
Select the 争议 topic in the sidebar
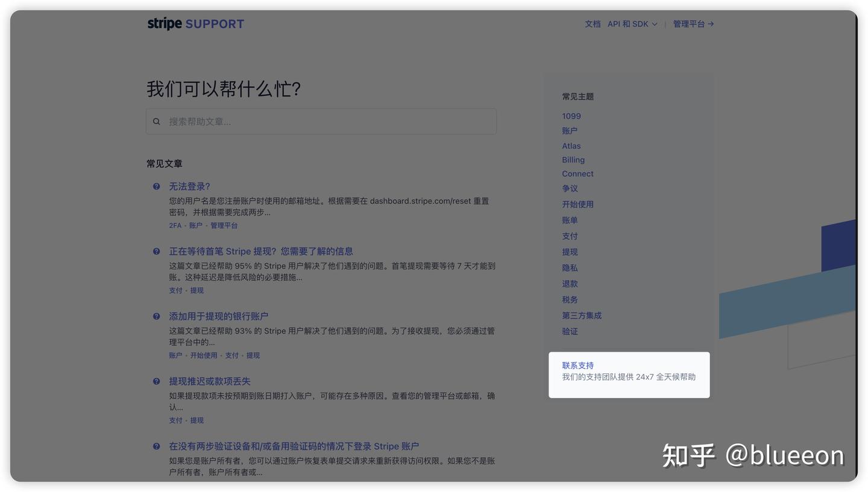570,188
